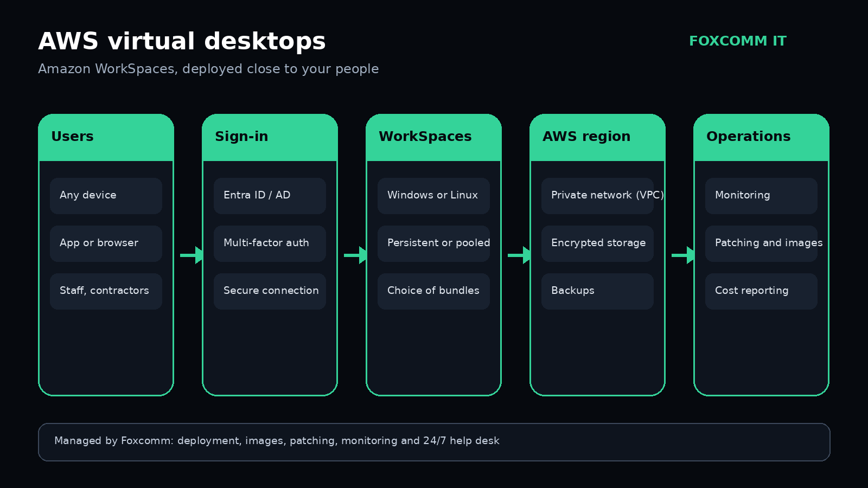Image resolution: width=868 pixels, height=488 pixels.
Task: Click the 'Users' column header
Action: [x=106, y=137]
